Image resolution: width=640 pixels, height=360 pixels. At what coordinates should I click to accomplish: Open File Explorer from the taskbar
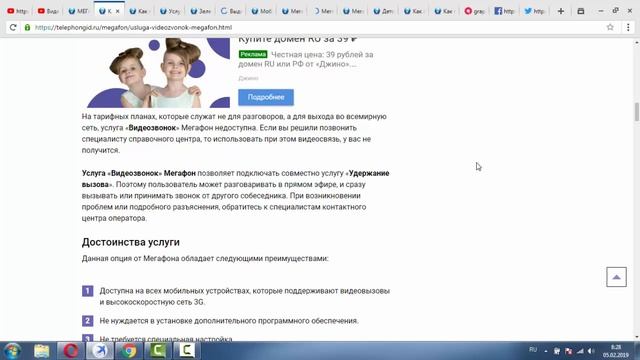41,351
